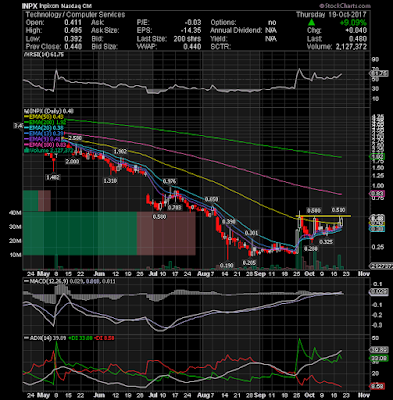Screen dimensions: 393x400
Task: Click the Open price value 0.411
Action: [74, 23]
